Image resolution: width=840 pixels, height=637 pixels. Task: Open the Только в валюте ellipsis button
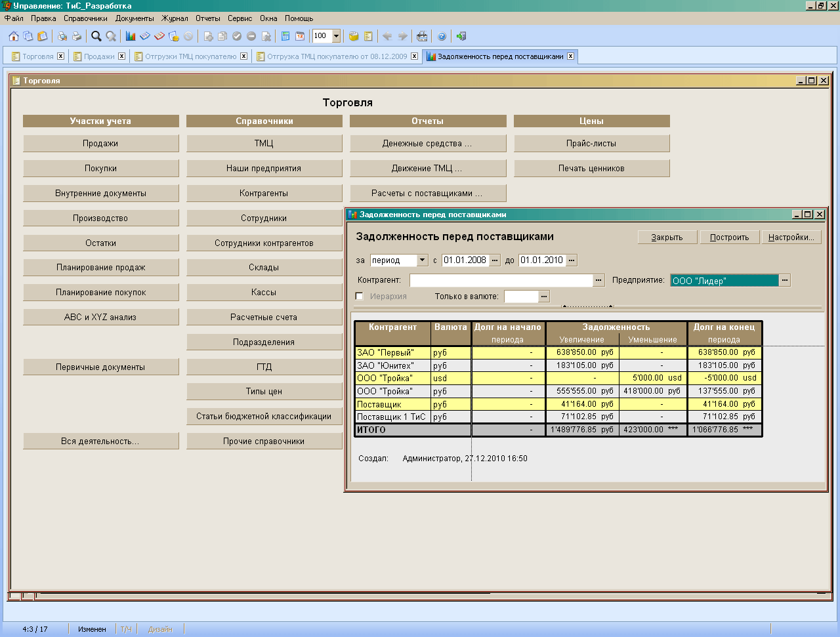click(x=544, y=297)
